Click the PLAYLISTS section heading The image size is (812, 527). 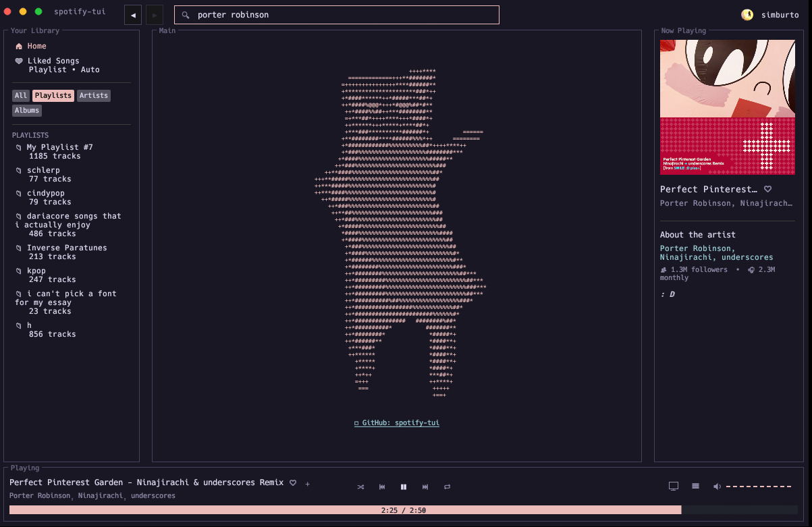click(30, 136)
